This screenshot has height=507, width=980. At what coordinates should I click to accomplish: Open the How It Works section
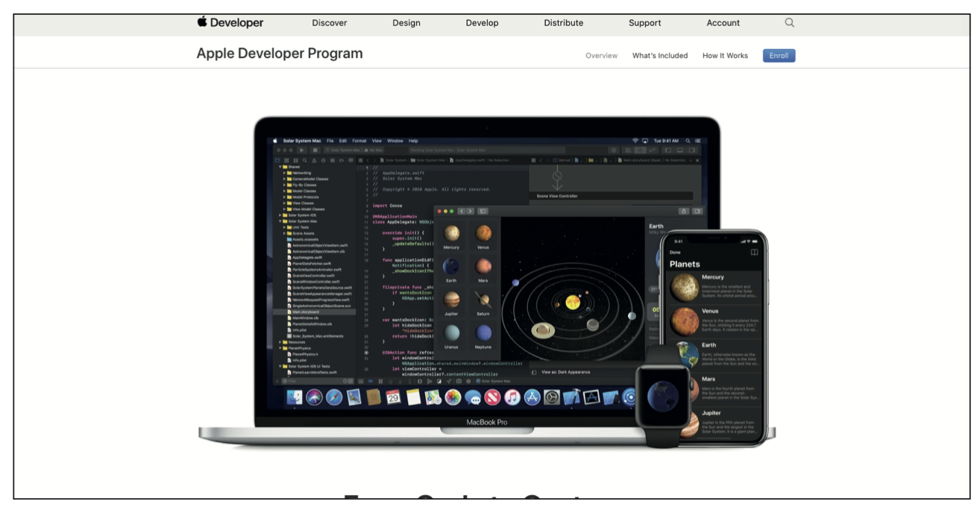[x=725, y=56]
